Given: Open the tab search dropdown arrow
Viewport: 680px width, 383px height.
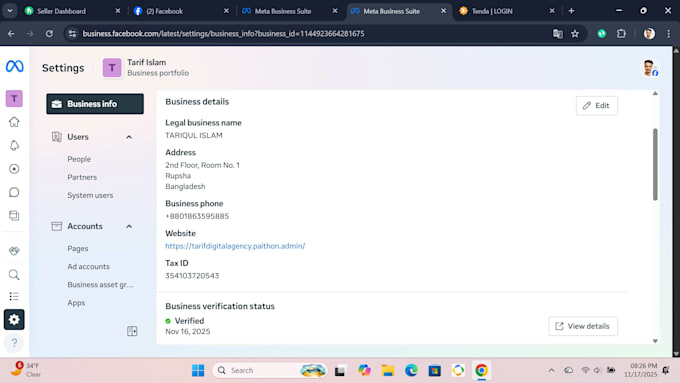Looking at the screenshot, I should click(x=10, y=11).
